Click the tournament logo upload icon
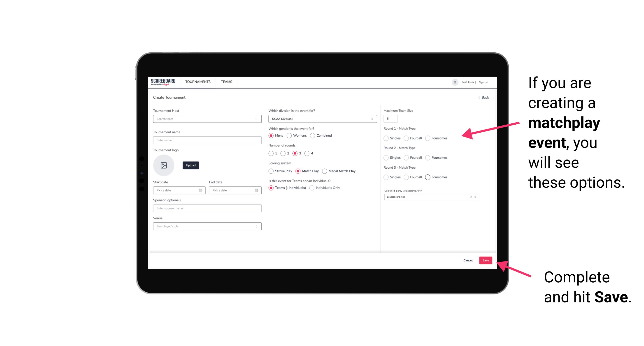This screenshot has height=346, width=644. (164, 166)
